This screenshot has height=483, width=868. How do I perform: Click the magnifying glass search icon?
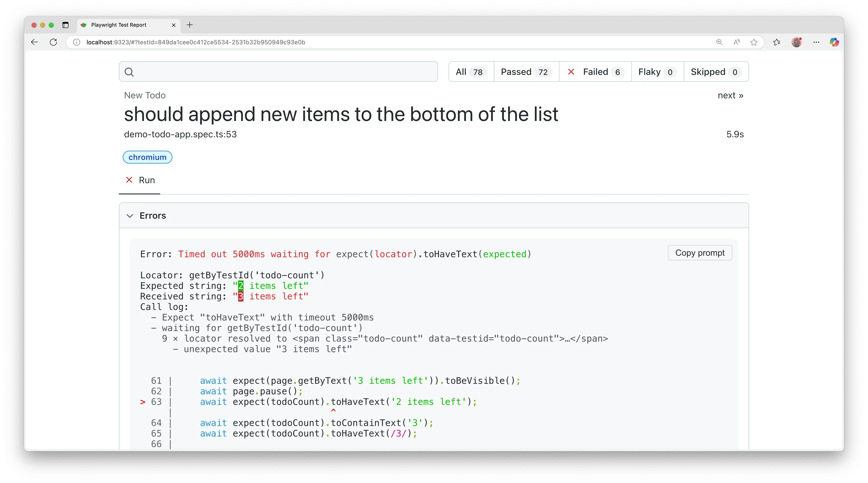(x=129, y=72)
